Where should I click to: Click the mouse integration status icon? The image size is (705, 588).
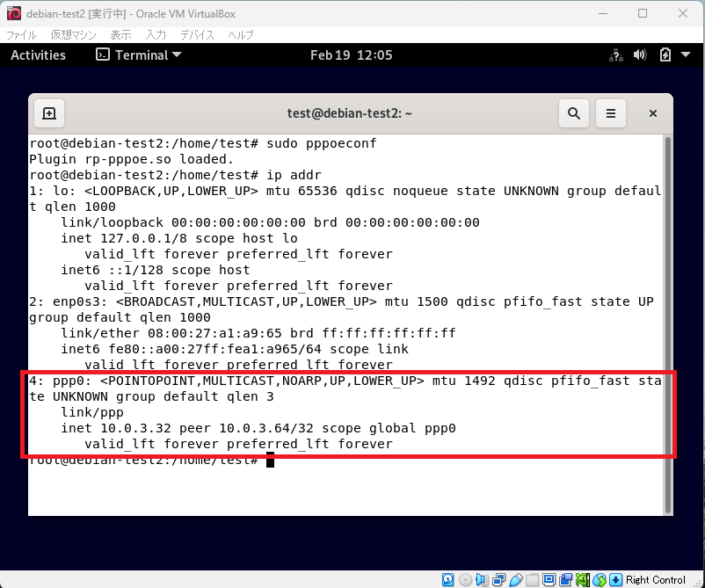pyautogui.click(x=600, y=580)
